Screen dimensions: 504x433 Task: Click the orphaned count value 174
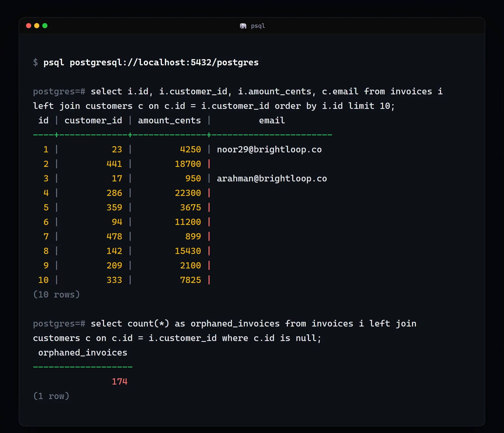(x=120, y=381)
